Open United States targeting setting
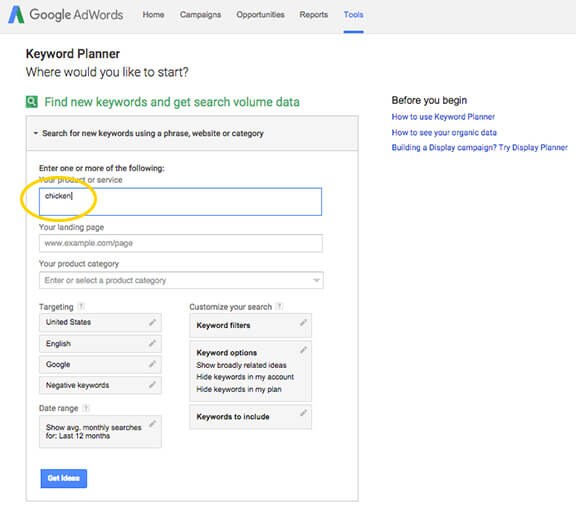Viewport: 576px width, 509px height. coord(100,322)
